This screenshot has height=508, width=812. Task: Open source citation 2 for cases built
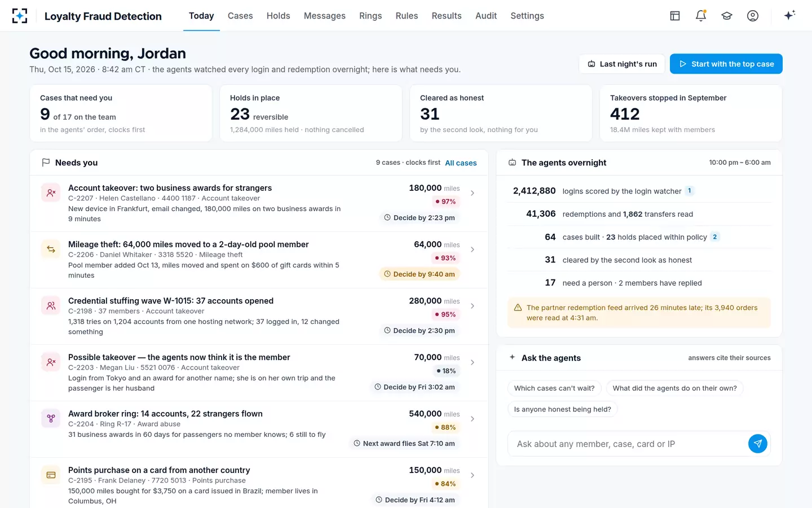click(715, 237)
